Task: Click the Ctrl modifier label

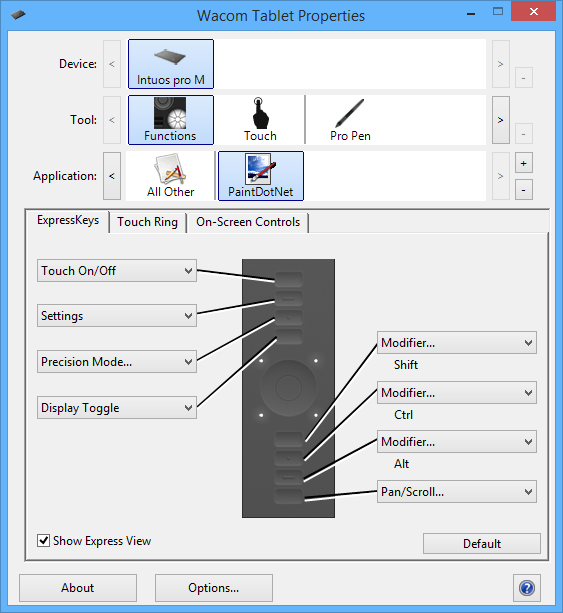Action: [x=403, y=414]
